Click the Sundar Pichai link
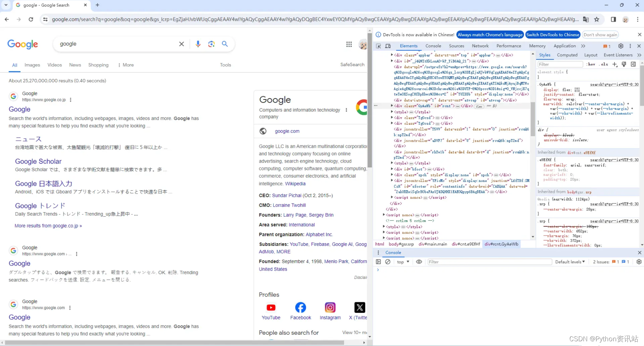Screen dimensions: 644x346 pos(287,195)
